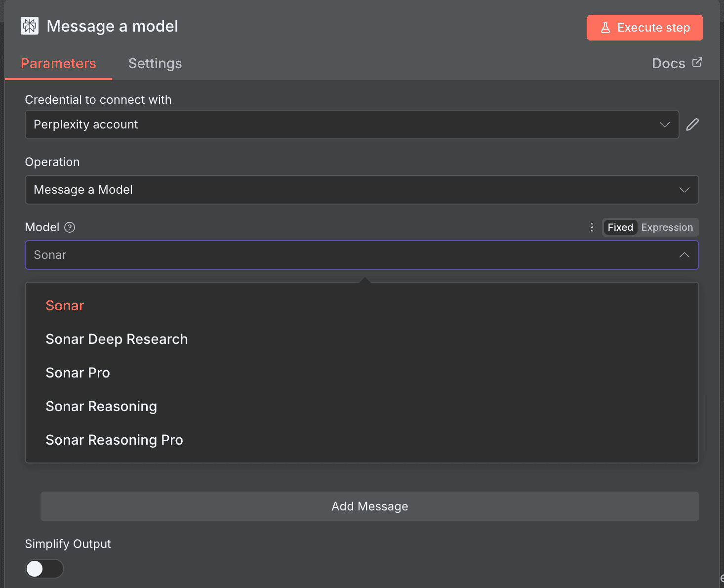Image resolution: width=724 pixels, height=588 pixels.
Task: Switch to the Settings tab
Action: tap(155, 63)
